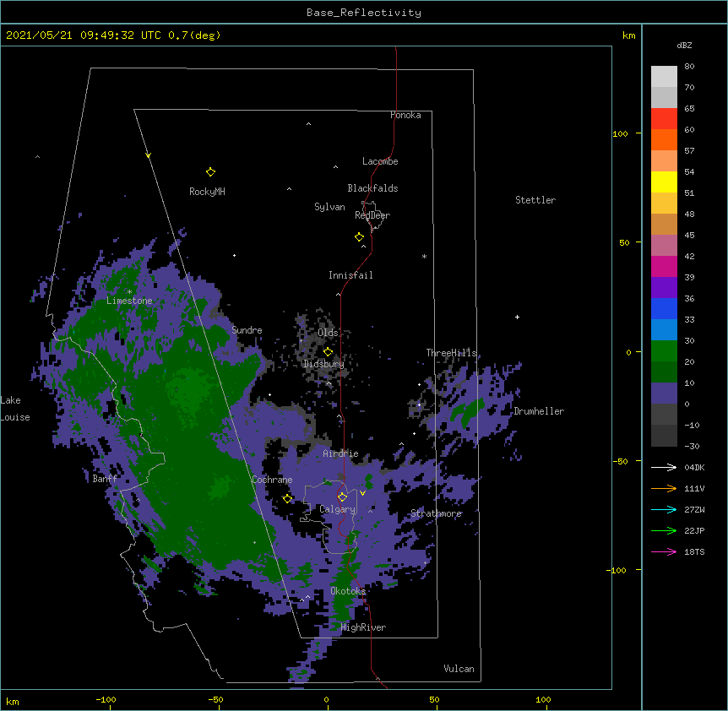Click the Sylvan label
The image size is (728, 711).
click(x=329, y=207)
